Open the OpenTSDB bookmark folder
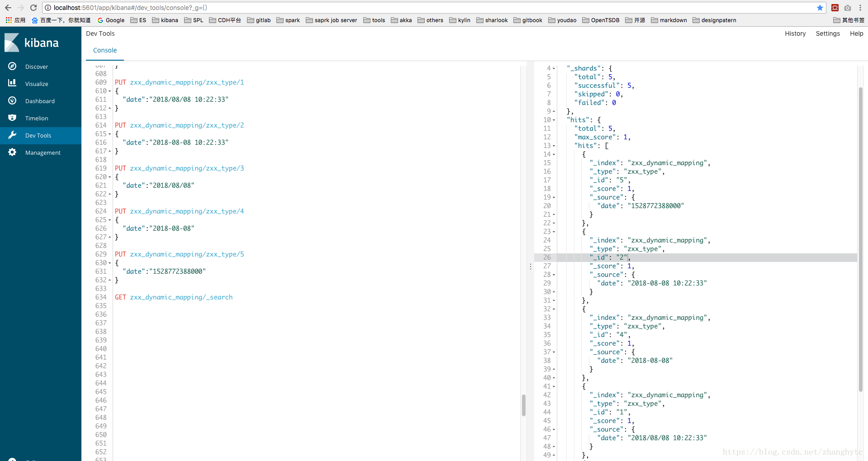Viewport: 868px width, 461px height. [601, 20]
